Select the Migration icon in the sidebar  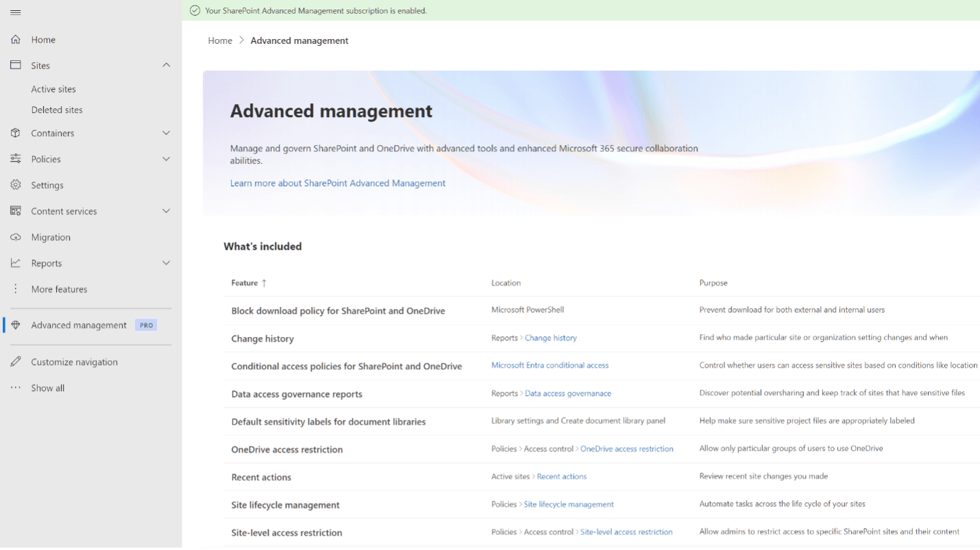tap(15, 236)
